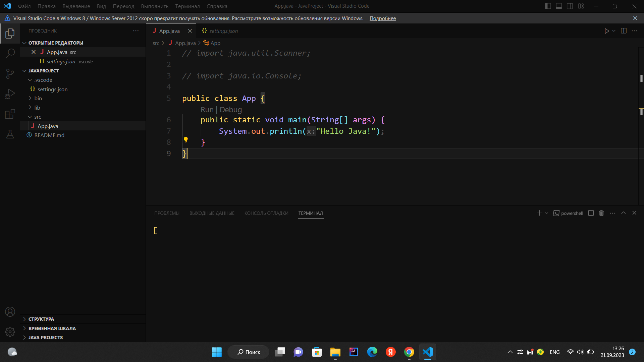Screen dimensions: 644x362
Task: Open settings.json under .vscode folder
Action: tap(83, 89)
